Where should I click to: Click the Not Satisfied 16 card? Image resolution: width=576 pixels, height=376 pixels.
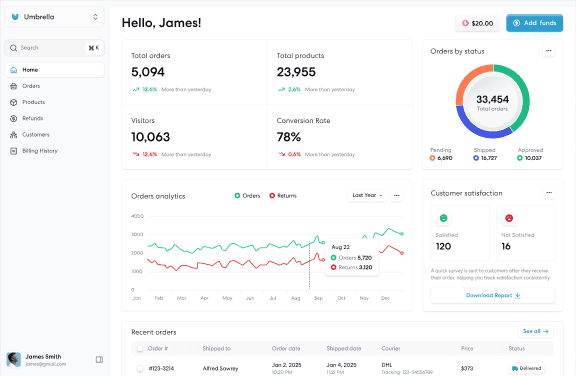click(526, 233)
